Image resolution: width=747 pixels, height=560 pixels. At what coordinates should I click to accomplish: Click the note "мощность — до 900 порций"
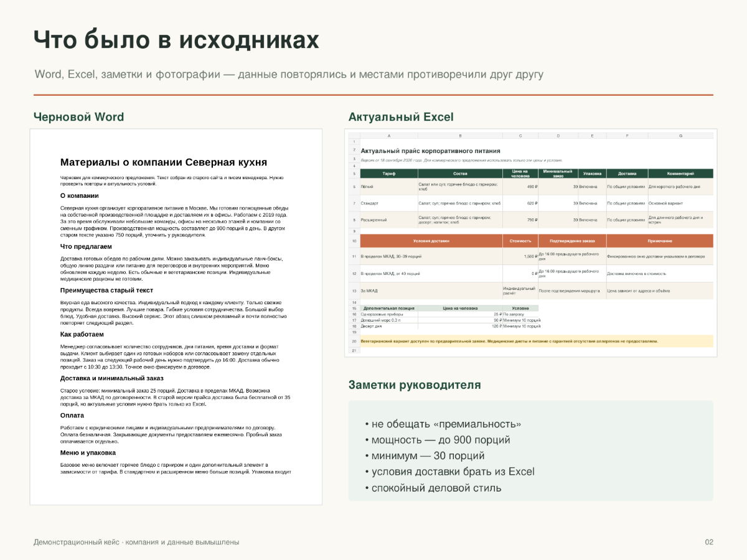pos(438,440)
